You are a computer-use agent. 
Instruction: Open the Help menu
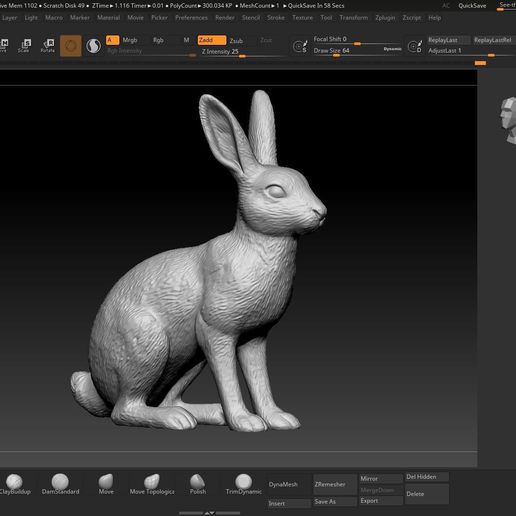pyautogui.click(x=435, y=18)
